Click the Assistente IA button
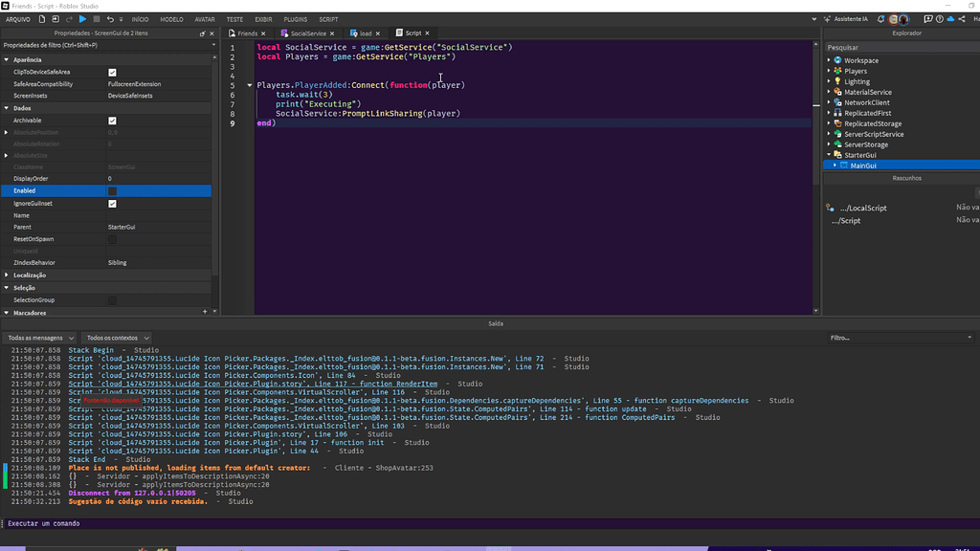Image resolution: width=980 pixels, height=551 pixels. [x=850, y=19]
